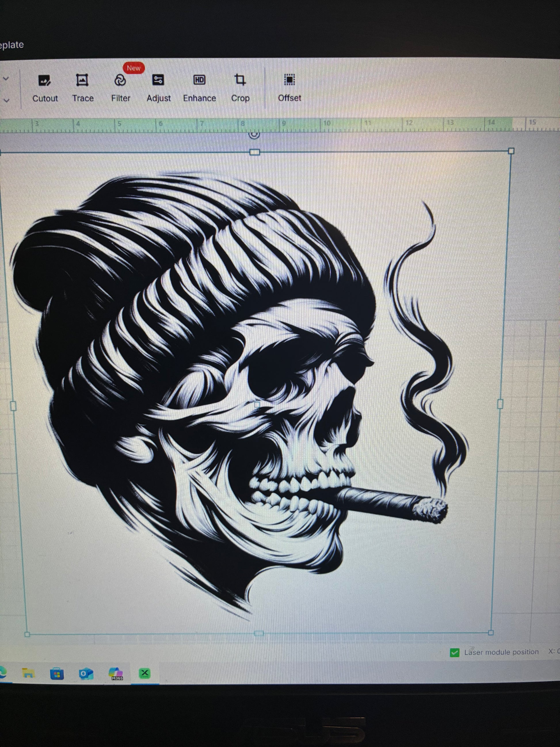Click the top-right selection corner handle
This screenshot has height=747, width=560.
[x=511, y=151]
